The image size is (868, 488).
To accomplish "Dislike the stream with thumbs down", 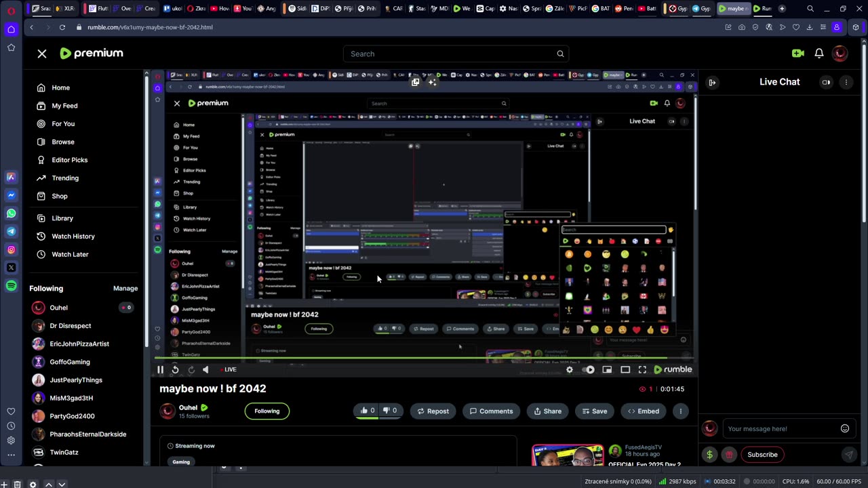I will (x=390, y=411).
